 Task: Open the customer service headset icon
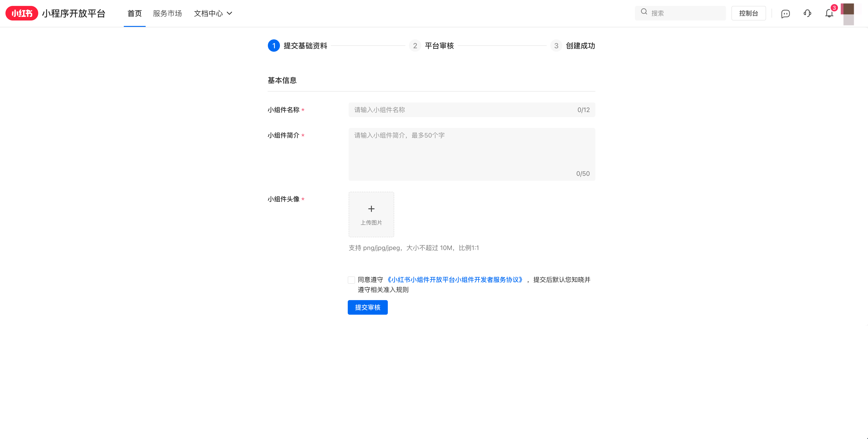pyautogui.click(x=807, y=13)
